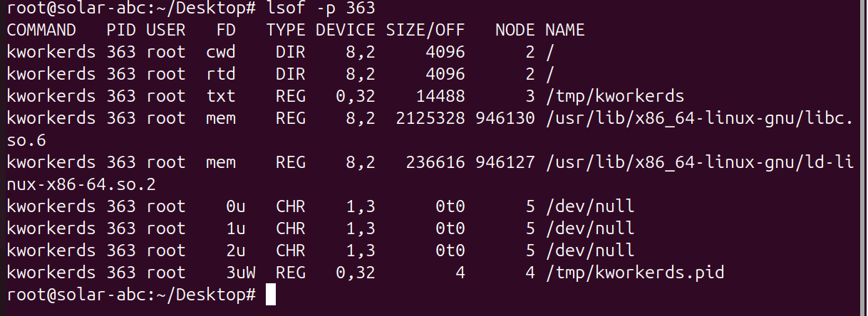This screenshot has height=316, width=868.
Task: Click /dev/null on the 1u row
Action: (590, 229)
